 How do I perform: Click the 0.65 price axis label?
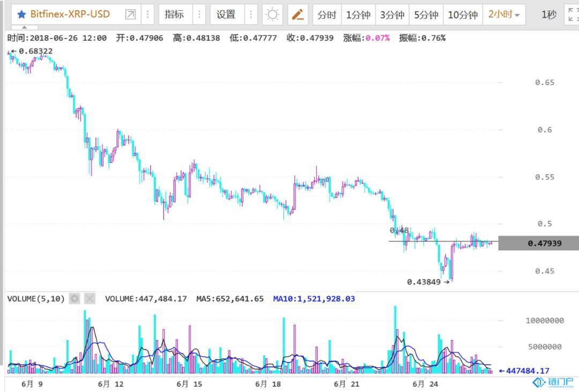[x=545, y=83]
